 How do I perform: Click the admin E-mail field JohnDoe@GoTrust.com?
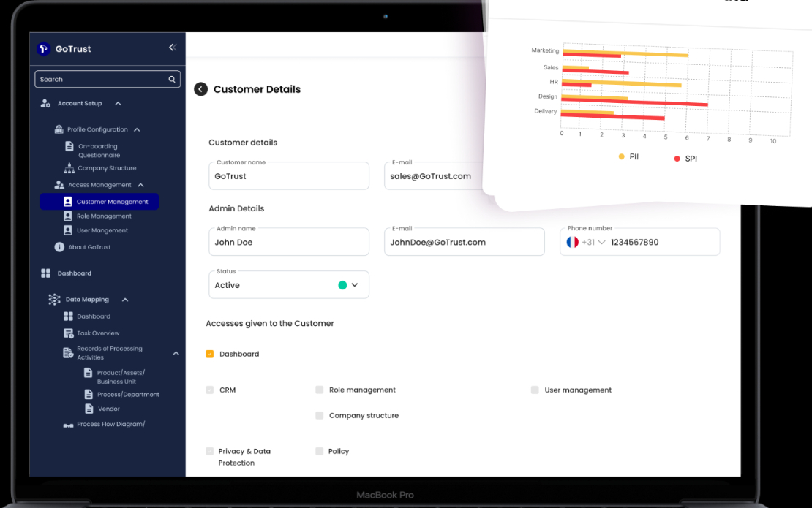465,242
